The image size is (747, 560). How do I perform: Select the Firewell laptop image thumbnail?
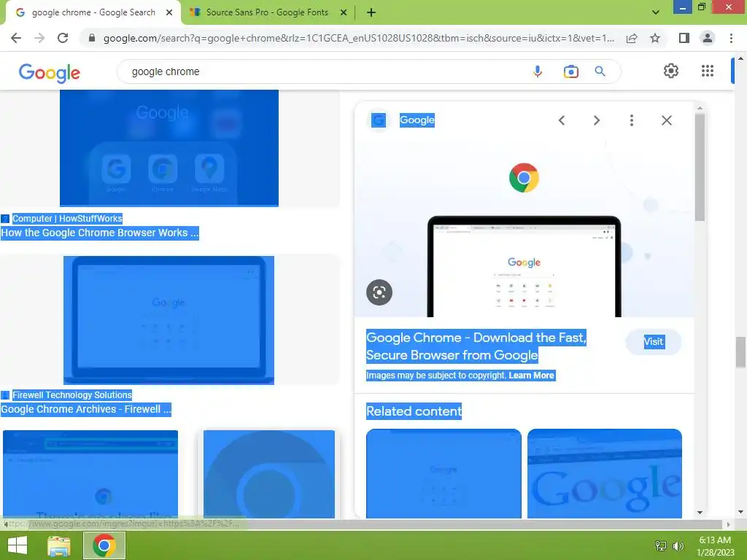[169, 320]
